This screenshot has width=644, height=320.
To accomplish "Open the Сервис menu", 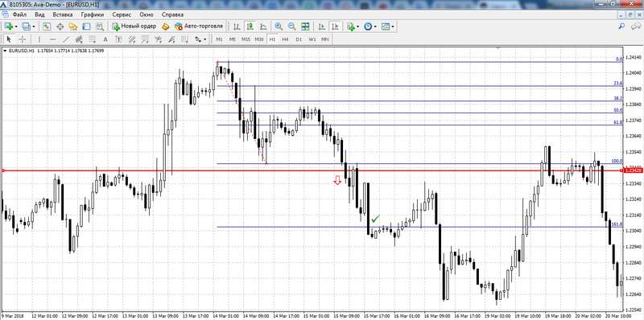I will pyautogui.click(x=122, y=14).
